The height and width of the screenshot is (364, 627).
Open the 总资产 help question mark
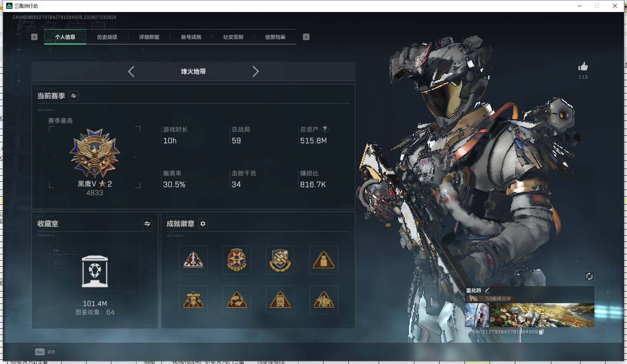325,129
